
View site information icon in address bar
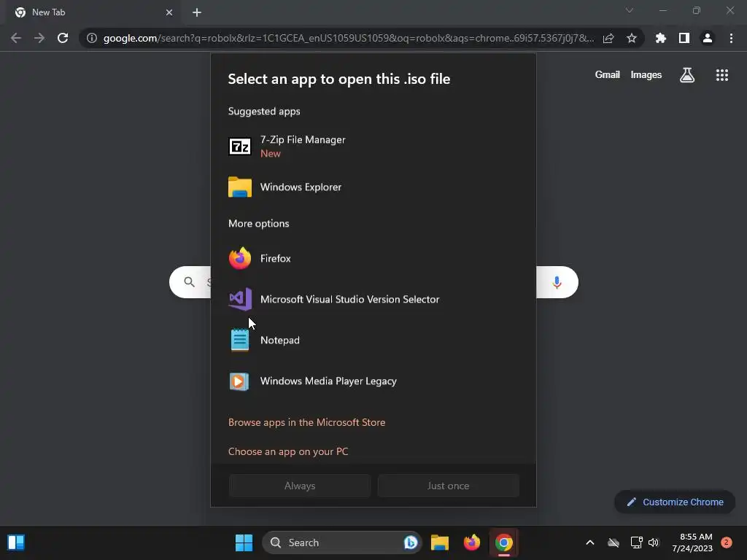pyautogui.click(x=91, y=38)
